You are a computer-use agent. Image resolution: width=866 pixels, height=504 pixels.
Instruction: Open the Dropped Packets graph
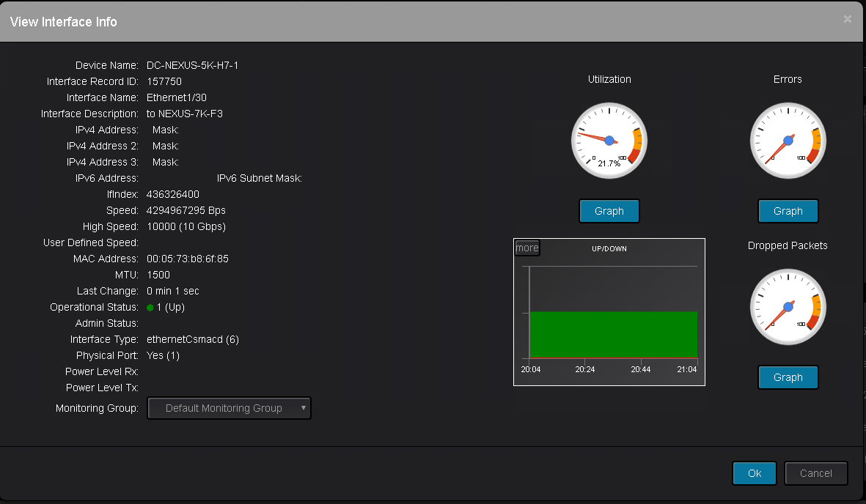(788, 377)
